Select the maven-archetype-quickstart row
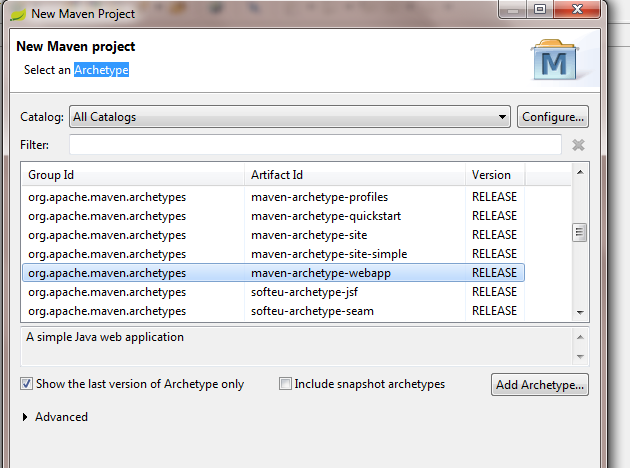 (273, 216)
